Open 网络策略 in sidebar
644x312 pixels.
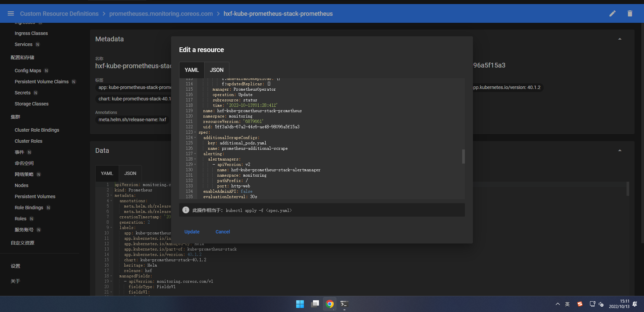click(24, 174)
